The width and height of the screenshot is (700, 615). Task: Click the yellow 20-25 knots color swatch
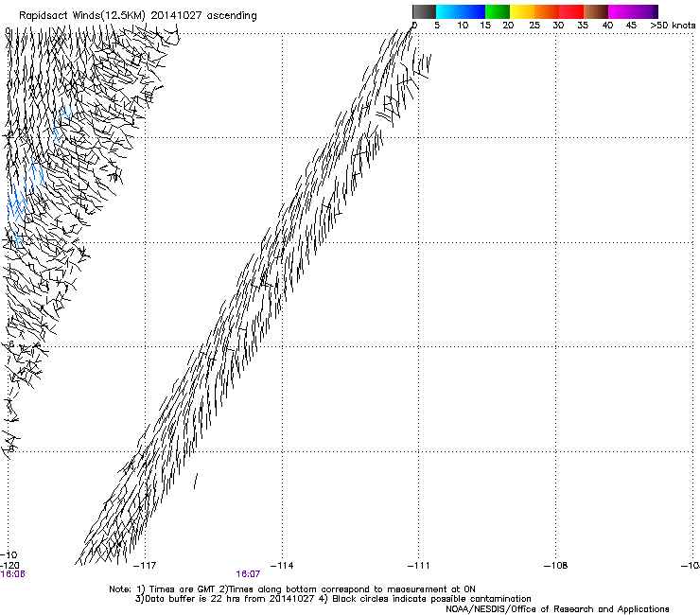(522, 11)
